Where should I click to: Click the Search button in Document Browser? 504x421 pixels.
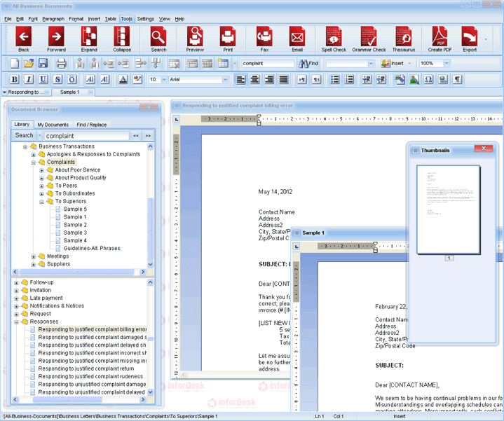point(24,135)
